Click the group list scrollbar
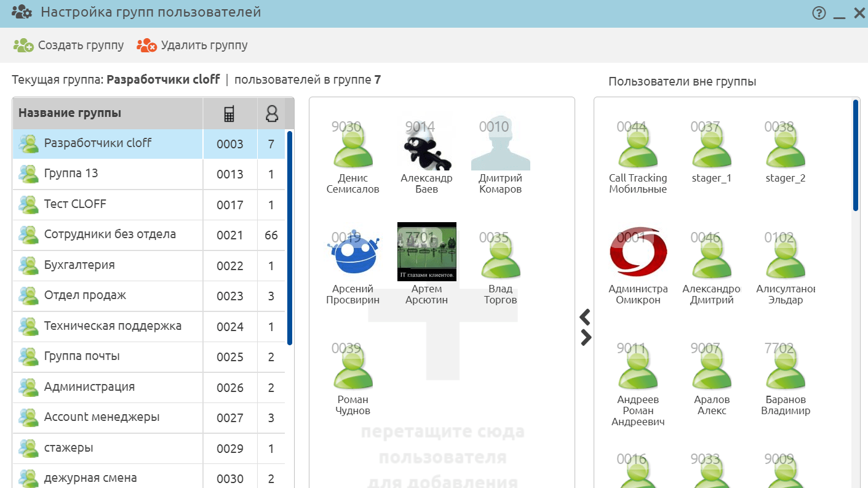868x488 pixels. 290,237
